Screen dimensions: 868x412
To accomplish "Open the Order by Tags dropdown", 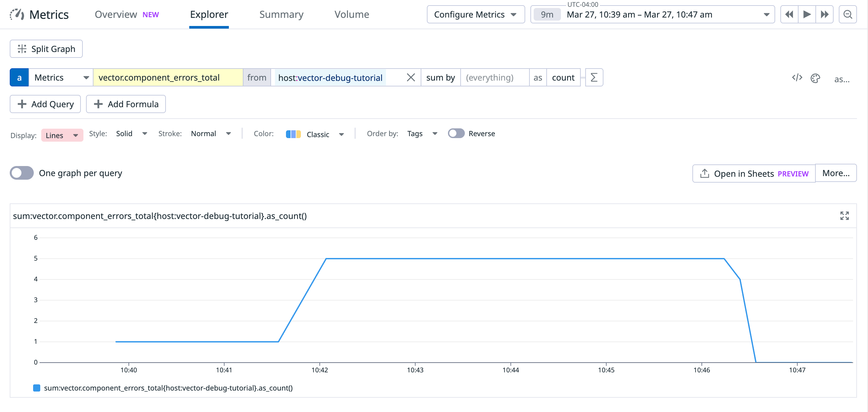I will coord(422,134).
